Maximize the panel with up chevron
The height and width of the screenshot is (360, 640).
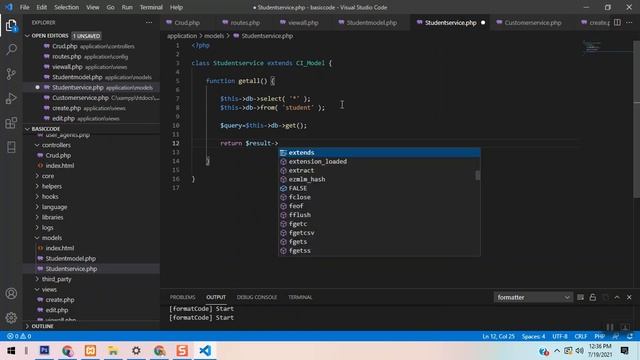[x=617, y=297]
